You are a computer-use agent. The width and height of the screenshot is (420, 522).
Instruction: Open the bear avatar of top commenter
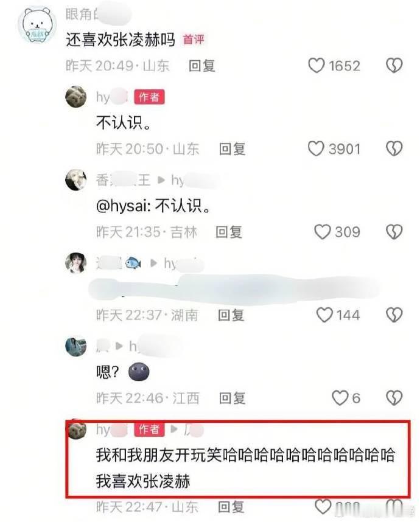tap(37, 26)
